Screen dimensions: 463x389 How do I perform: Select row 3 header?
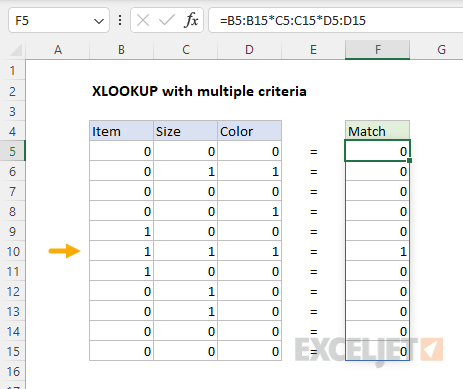point(13,111)
